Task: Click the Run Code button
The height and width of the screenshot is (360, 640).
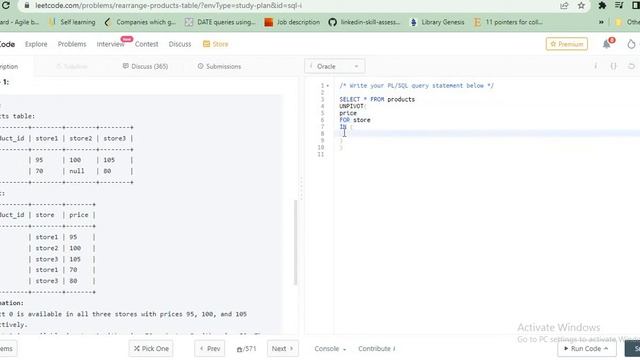Action: 587,349
